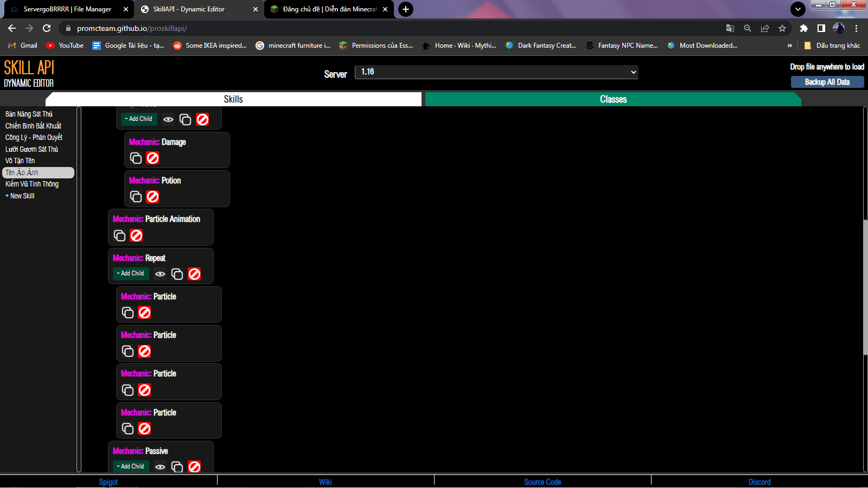The image size is (868, 488).
Task: Open the Fantasy NPC Name bookmark
Action: pos(622,46)
